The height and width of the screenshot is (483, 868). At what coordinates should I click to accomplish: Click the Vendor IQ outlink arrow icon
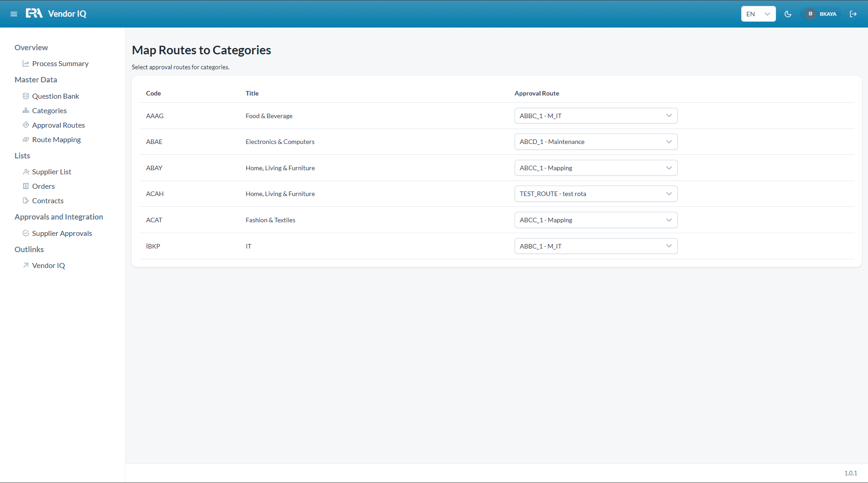click(26, 265)
